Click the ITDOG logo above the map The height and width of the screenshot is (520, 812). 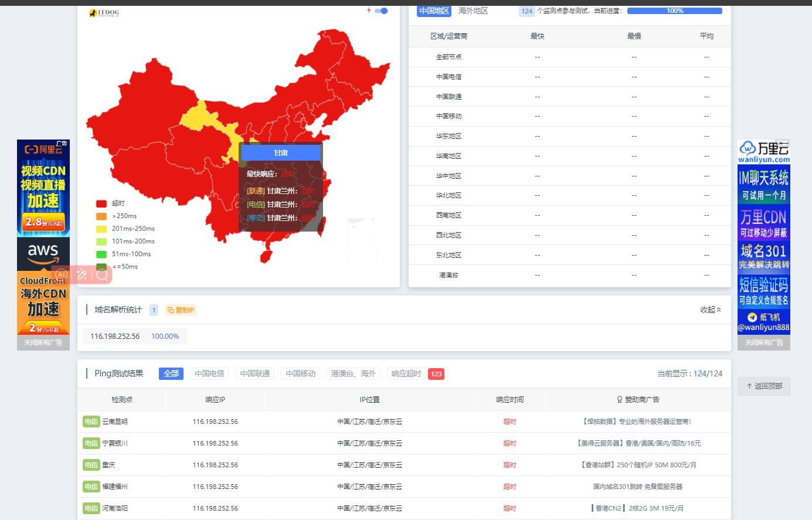click(104, 12)
